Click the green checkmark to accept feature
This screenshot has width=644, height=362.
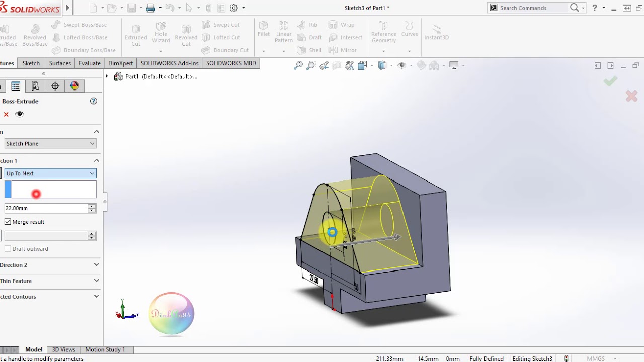610,81
